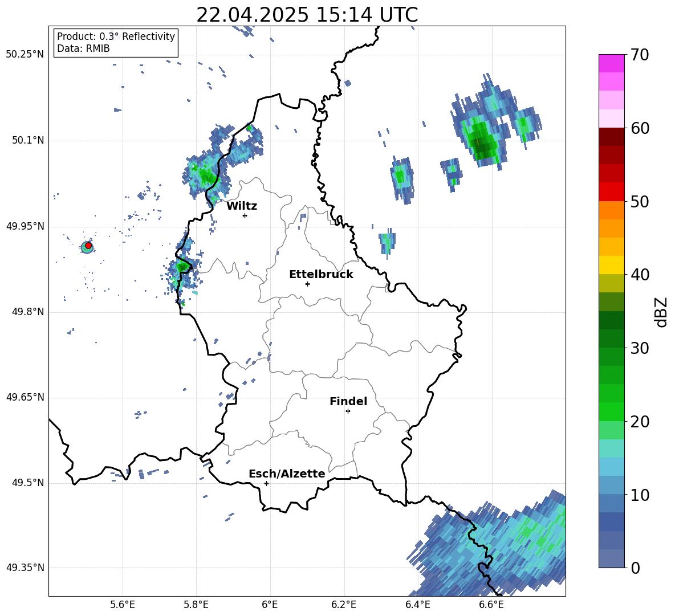675x616 pixels.
Task: Click the colorbar tick value 10
Action: (x=640, y=495)
